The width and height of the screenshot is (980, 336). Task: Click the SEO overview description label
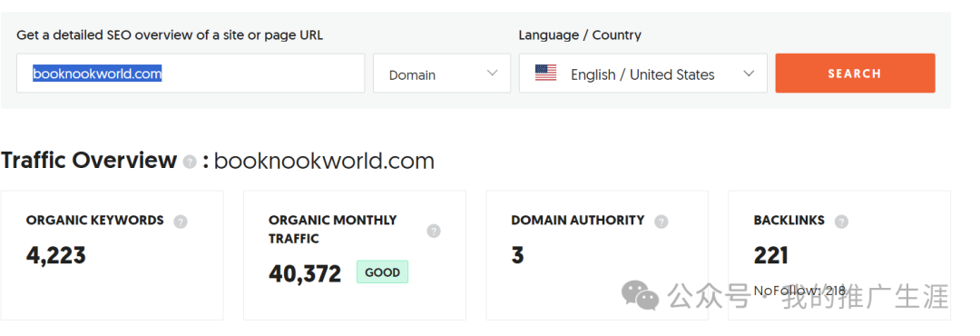pos(170,35)
